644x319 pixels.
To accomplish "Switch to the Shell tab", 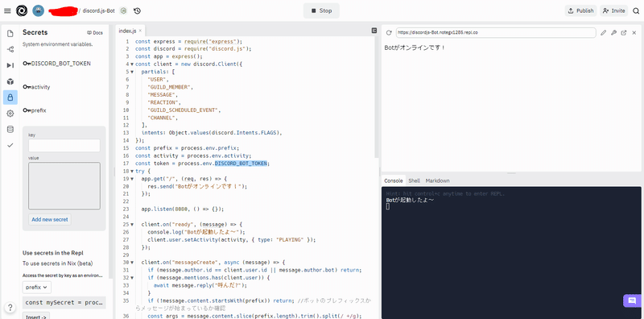I will coord(414,180).
